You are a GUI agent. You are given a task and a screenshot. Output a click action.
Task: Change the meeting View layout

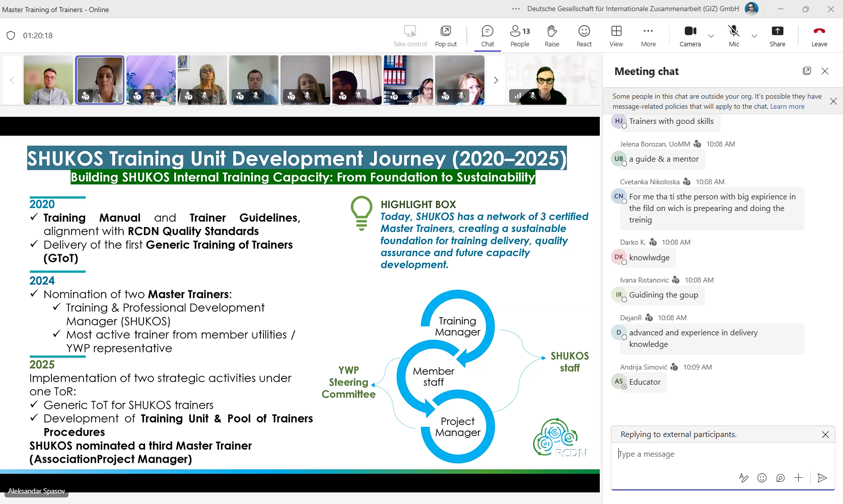[x=616, y=36]
